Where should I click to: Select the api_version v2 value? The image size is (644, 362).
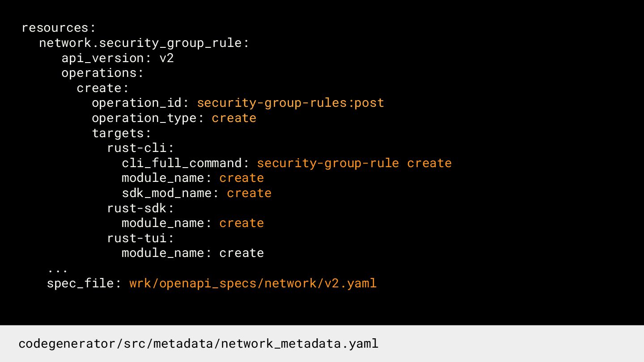(x=166, y=58)
